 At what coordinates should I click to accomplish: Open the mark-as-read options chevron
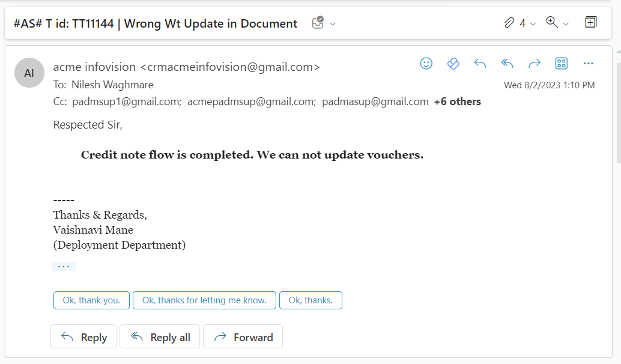click(333, 24)
